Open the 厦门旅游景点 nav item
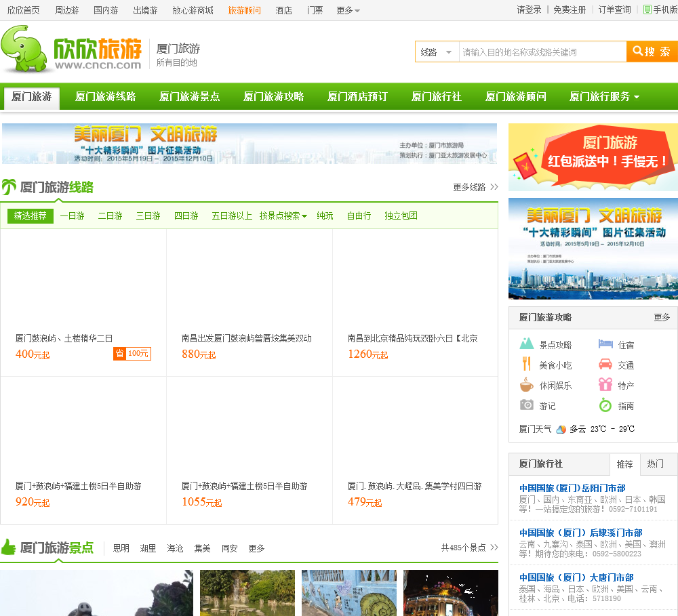 point(189,96)
